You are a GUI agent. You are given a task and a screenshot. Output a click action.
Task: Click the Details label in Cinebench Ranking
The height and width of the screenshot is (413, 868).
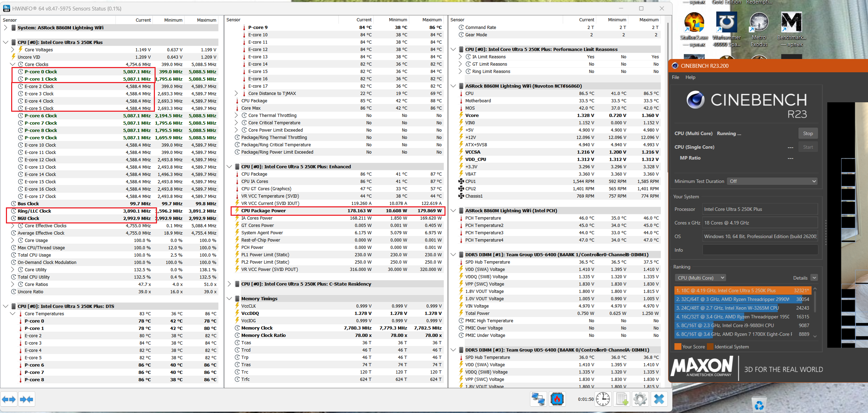tap(800, 278)
